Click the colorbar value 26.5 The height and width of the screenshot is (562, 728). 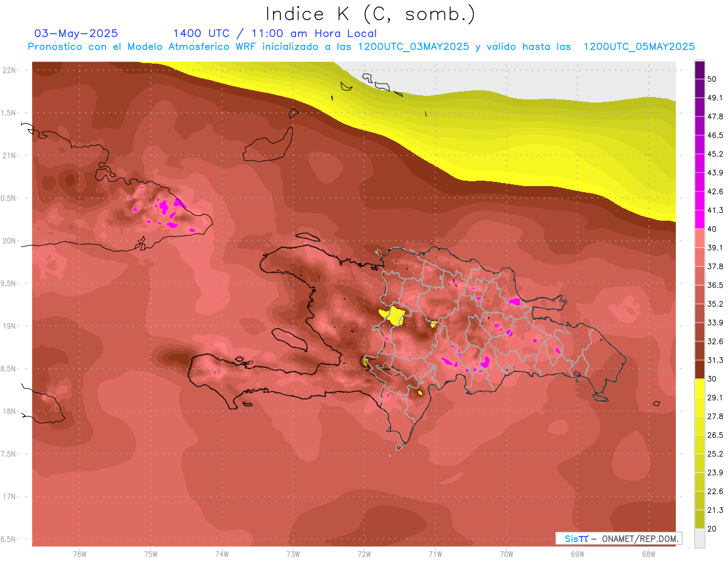click(715, 435)
